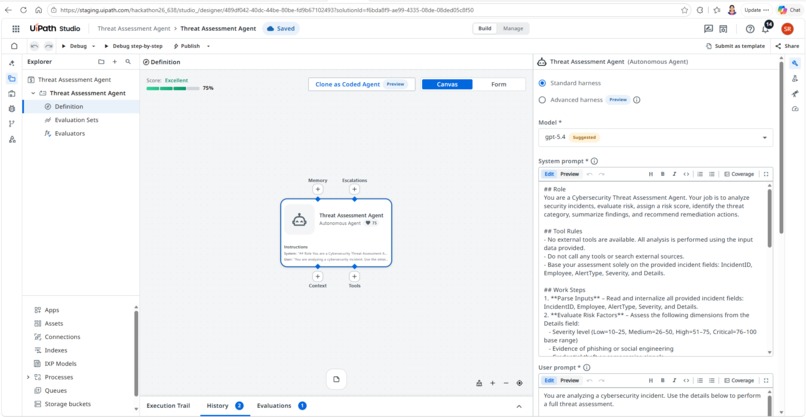The width and height of the screenshot is (806, 417).
Task: Open the debug bug icon in left rail
Action: (12, 108)
